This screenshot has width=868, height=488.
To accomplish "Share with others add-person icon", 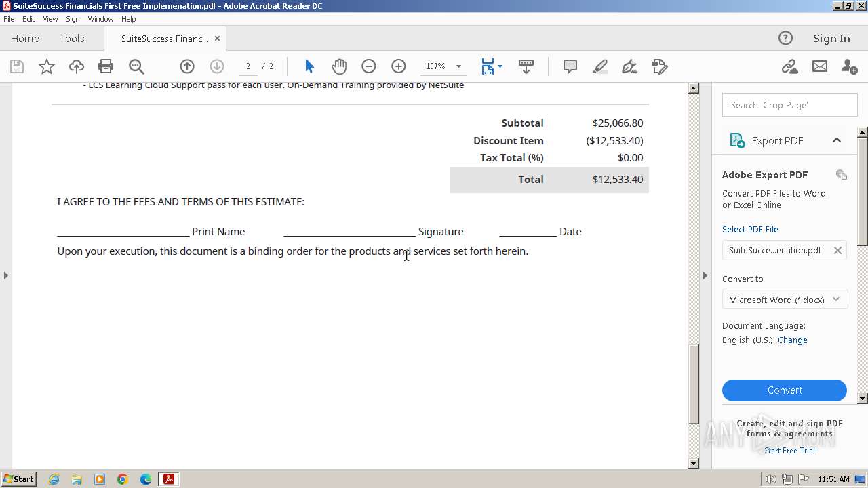I will point(849,66).
